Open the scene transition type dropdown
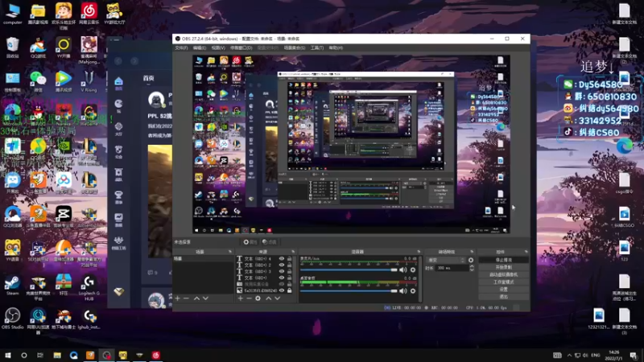Image resolution: width=644 pixels, height=362 pixels. pos(446,260)
